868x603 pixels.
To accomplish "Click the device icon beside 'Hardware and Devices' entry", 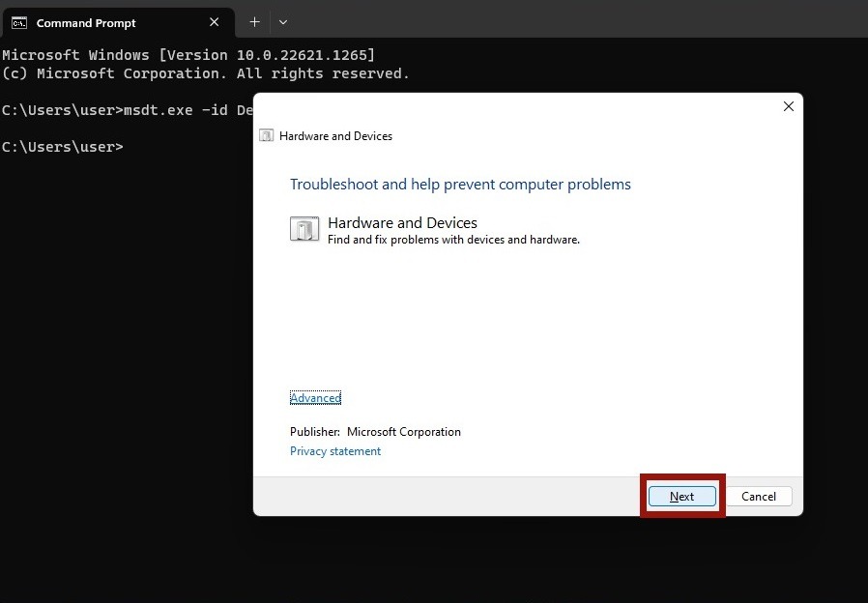I will click(304, 229).
